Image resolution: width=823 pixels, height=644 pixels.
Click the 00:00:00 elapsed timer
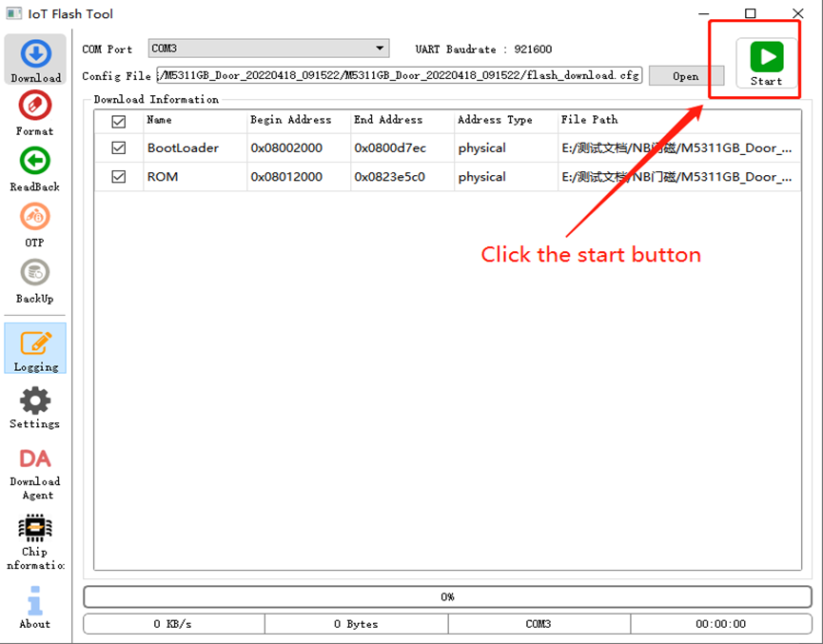coord(720,624)
